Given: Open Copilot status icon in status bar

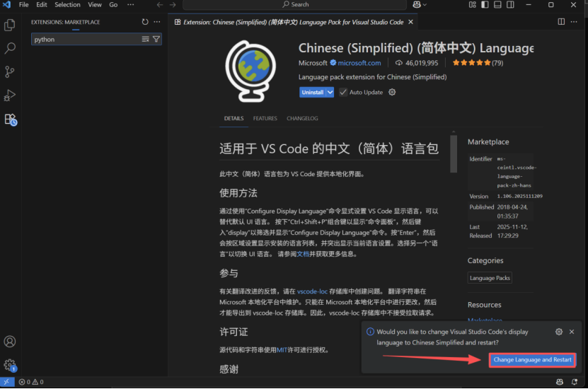Looking at the screenshot, I should click(560, 382).
